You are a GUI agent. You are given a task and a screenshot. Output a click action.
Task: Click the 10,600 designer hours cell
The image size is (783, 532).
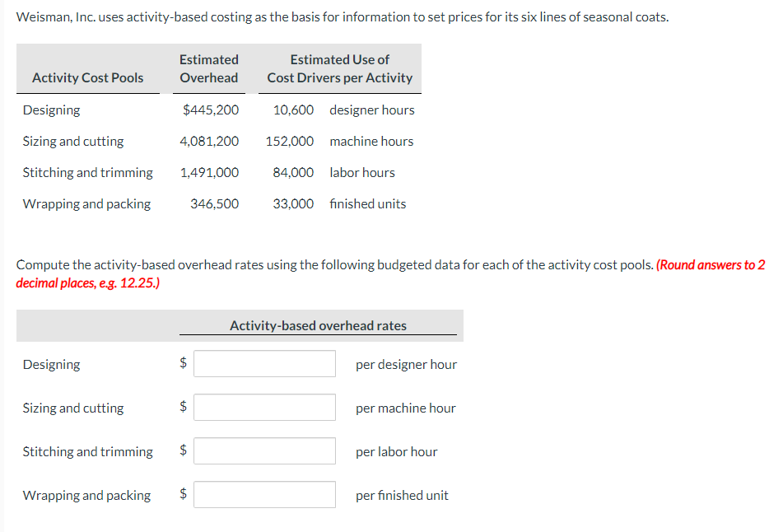point(294,110)
